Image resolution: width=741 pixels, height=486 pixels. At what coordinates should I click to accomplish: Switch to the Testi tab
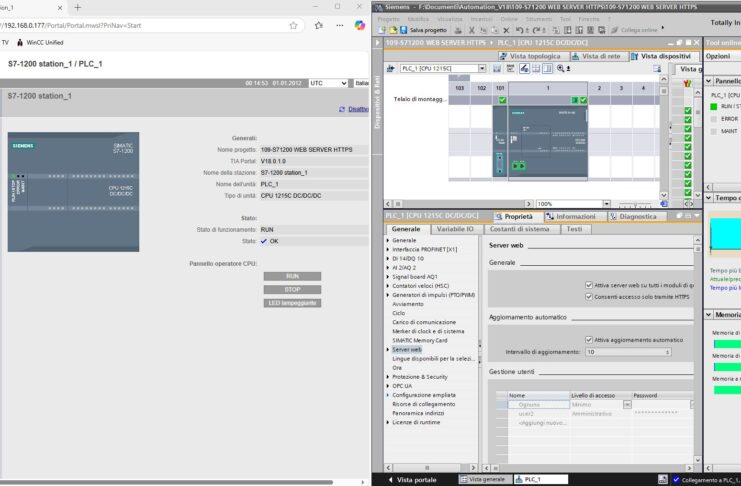[x=574, y=229]
